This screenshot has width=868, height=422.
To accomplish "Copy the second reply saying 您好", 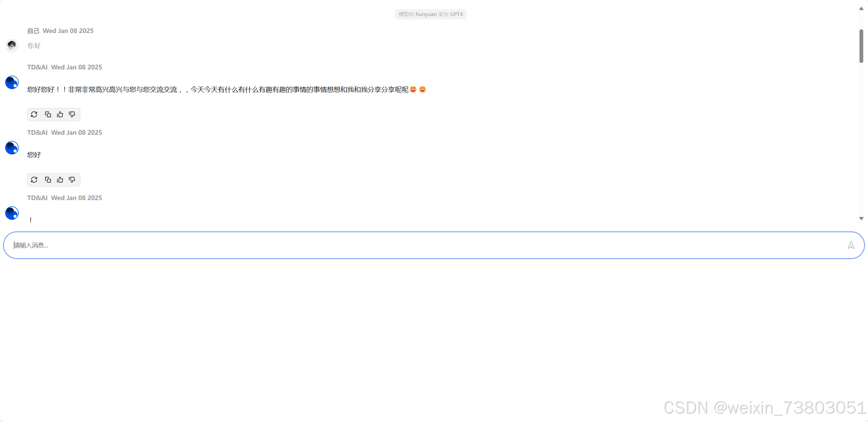I will pyautogui.click(x=48, y=180).
